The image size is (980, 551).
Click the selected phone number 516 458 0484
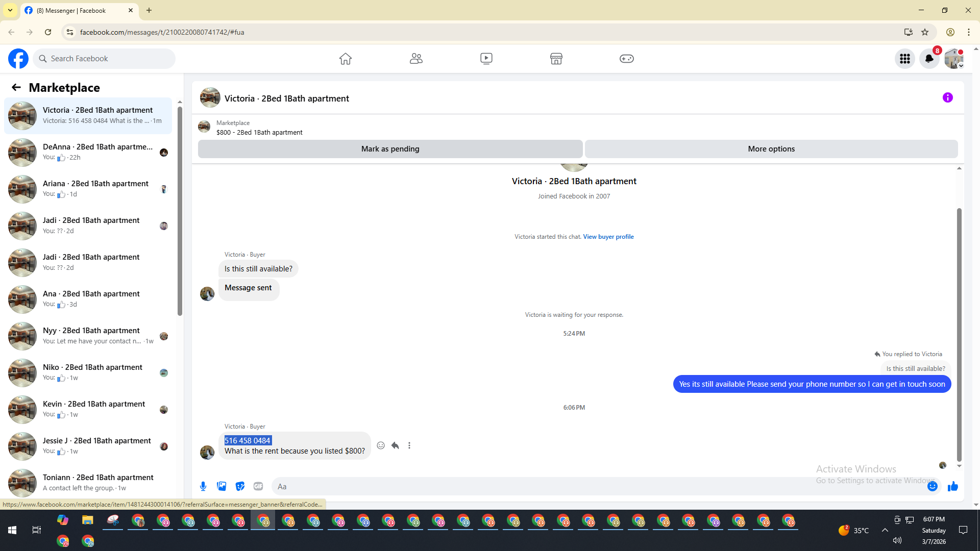(x=248, y=441)
